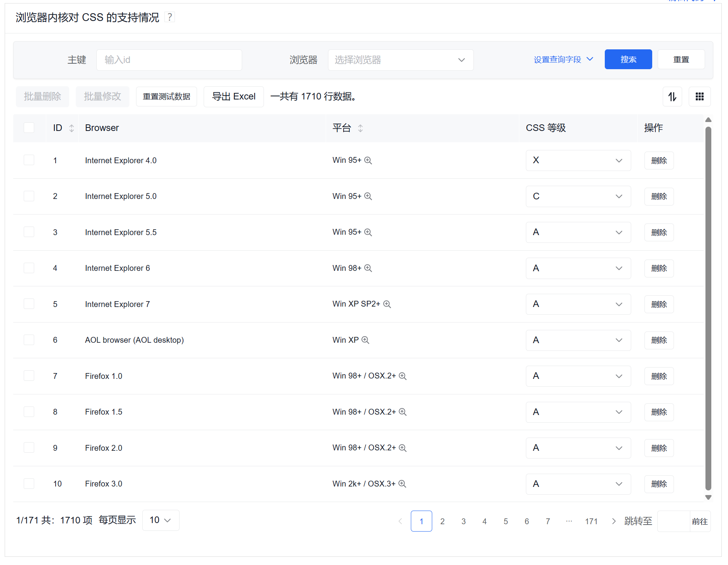The height and width of the screenshot is (565, 728).
Task: Click the 批量修改 button
Action: pyautogui.click(x=103, y=96)
